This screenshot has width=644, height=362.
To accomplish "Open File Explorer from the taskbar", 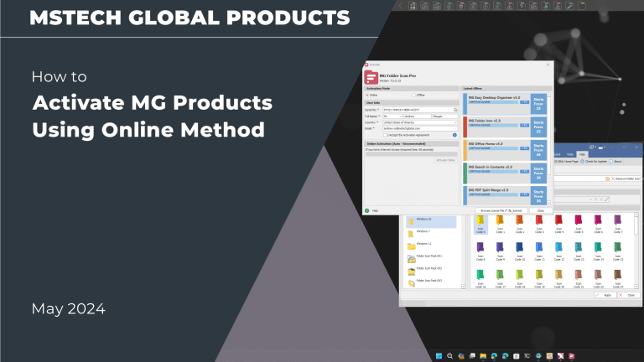I will pos(483,356).
